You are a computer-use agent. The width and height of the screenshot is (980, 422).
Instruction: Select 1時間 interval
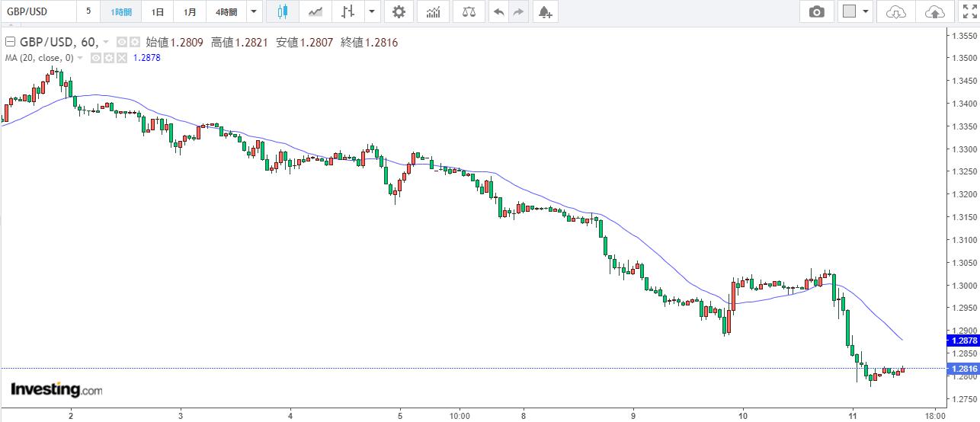[x=120, y=12]
